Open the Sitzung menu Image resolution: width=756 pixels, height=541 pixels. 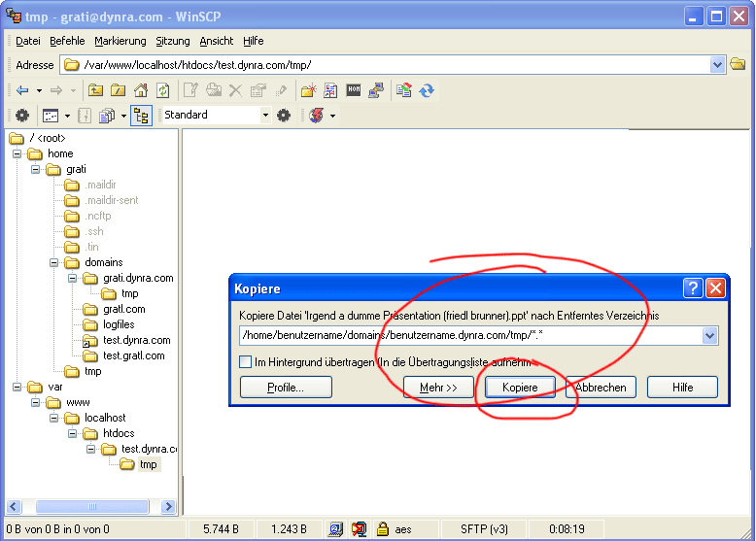tap(172, 41)
